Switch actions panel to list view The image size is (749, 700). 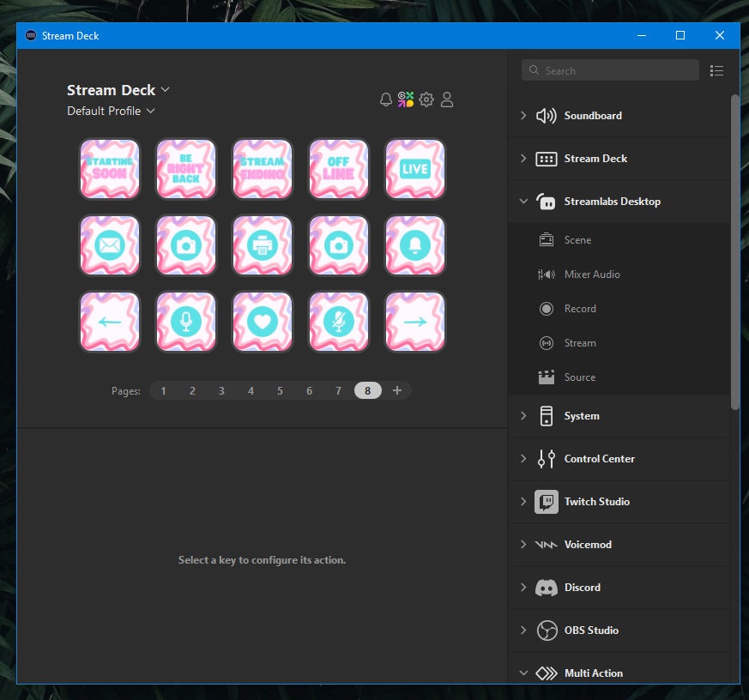(717, 70)
